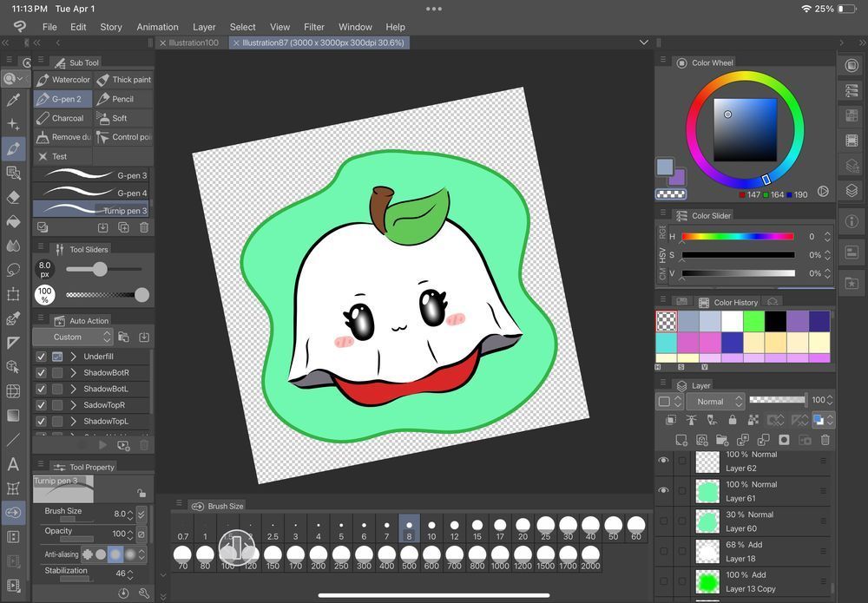The image size is (868, 603).
Task: Delete auto action trash icon
Action: point(144,445)
